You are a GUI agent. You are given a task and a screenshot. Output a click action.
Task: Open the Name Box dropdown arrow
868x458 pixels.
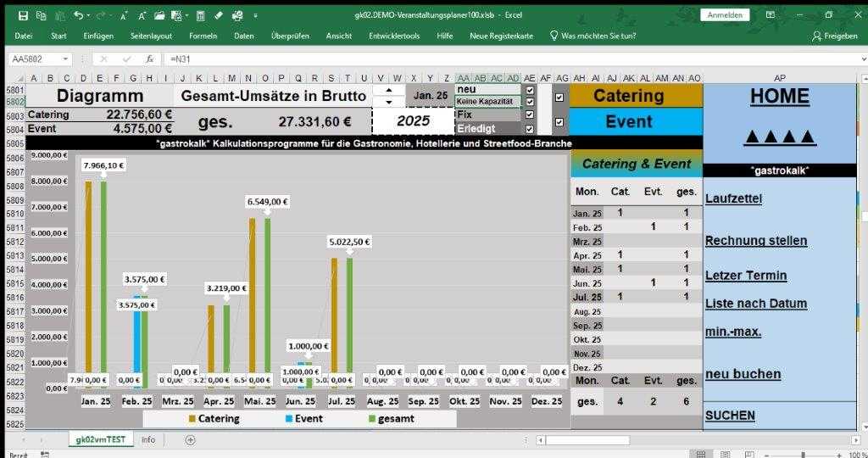(66, 59)
